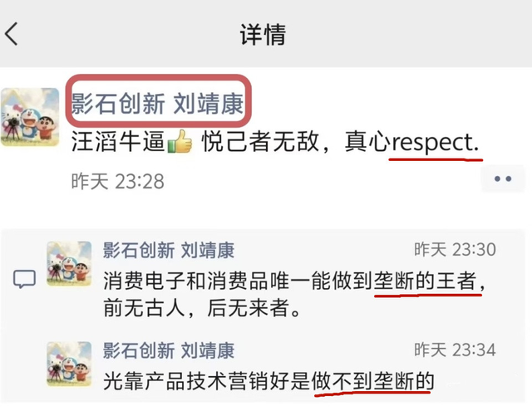Go back using the back arrow
The height and width of the screenshot is (411, 532).
coord(11,34)
